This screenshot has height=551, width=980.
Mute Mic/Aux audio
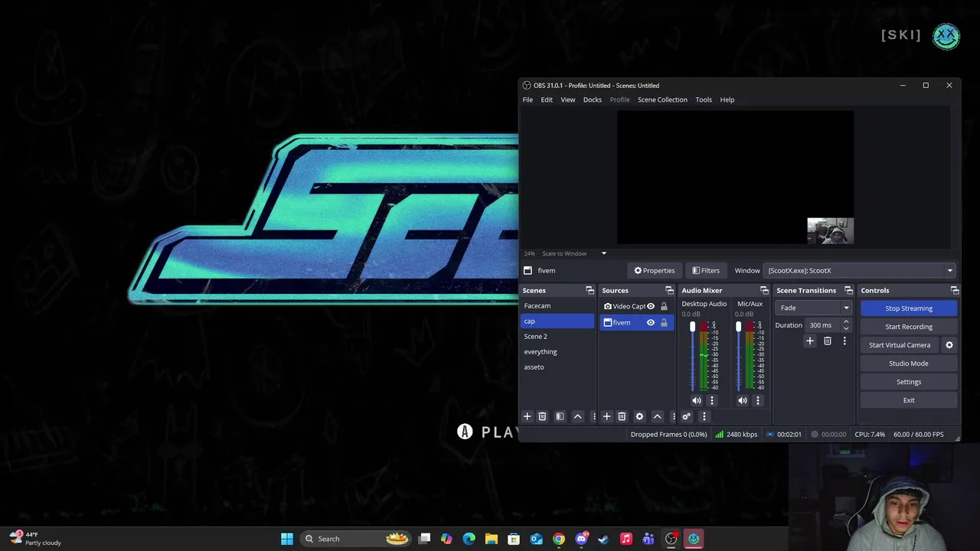tap(742, 400)
